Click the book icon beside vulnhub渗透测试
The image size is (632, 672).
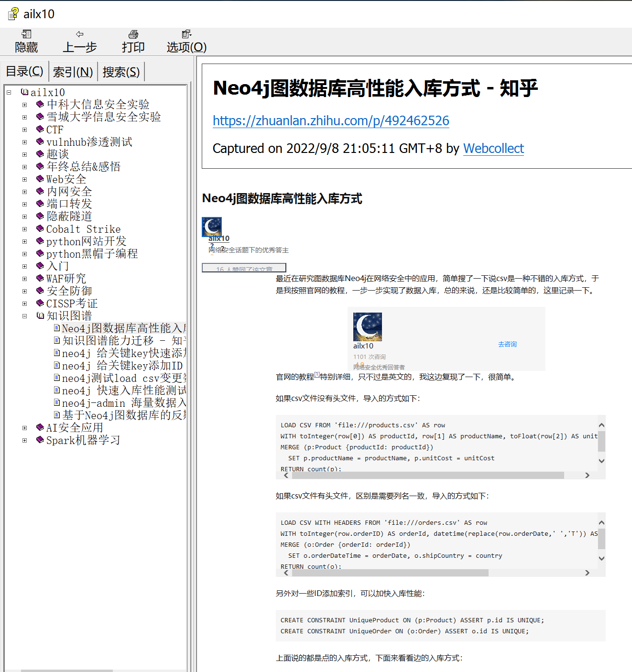[x=40, y=141]
